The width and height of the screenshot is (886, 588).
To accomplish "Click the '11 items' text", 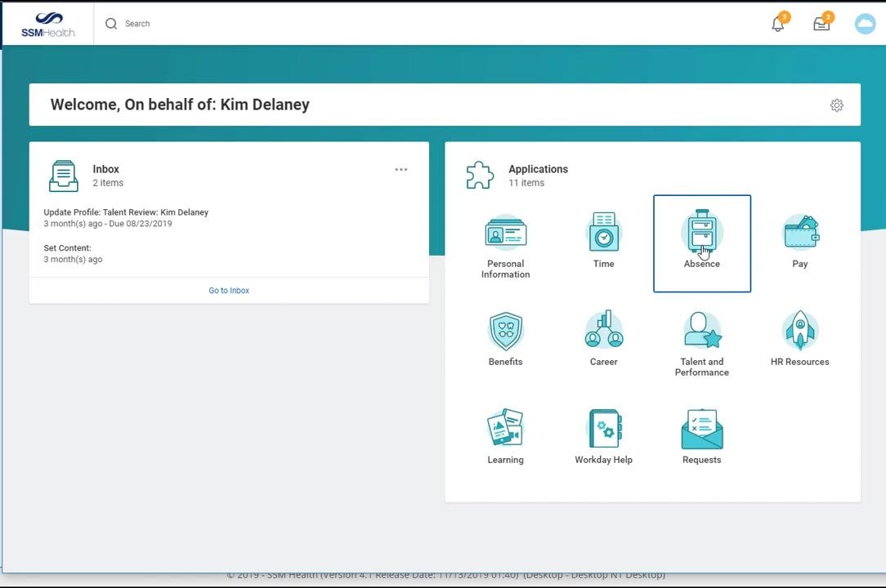I will (x=526, y=183).
